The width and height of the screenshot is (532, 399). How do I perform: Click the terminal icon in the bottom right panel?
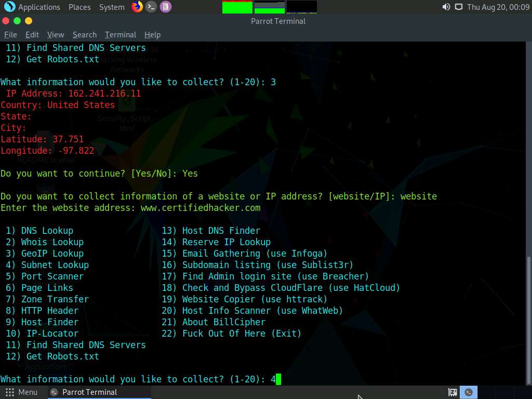coord(469,392)
